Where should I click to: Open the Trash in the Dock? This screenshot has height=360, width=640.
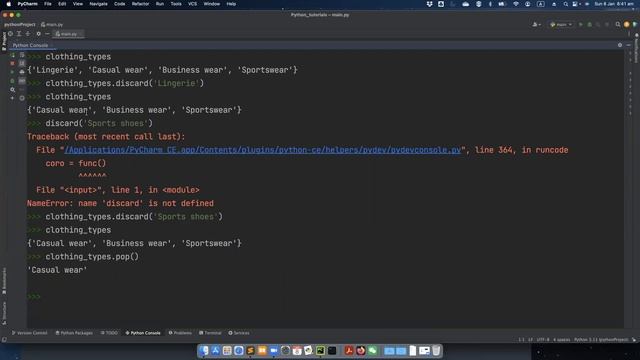(x=436, y=350)
